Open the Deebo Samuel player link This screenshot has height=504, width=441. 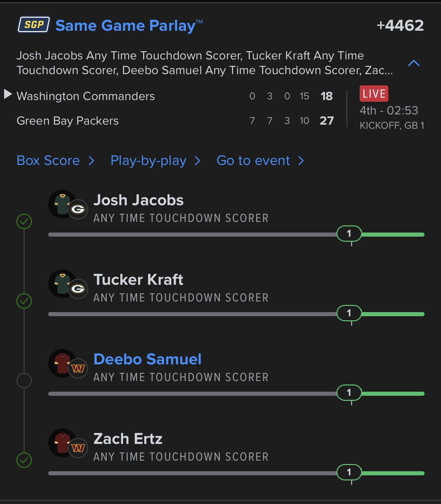(x=148, y=359)
